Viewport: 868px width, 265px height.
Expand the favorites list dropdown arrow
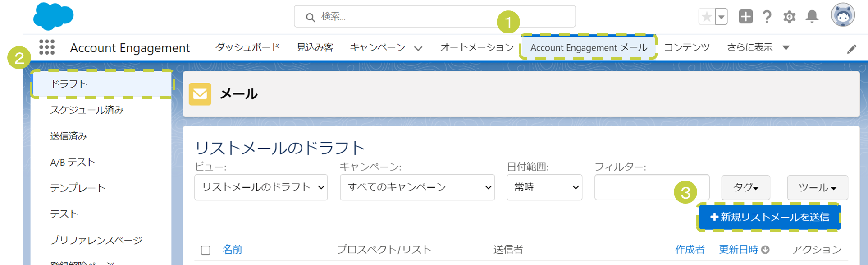click(x=722, y=17)
